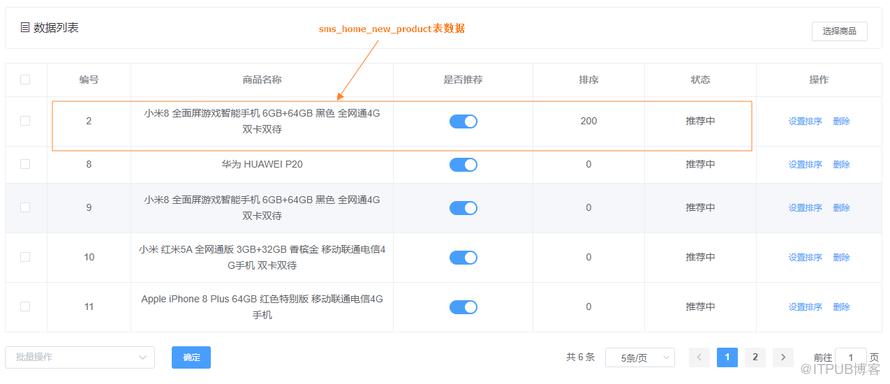Click the 前往 page number input
The image size is (890, 384).
click(851, 357)
